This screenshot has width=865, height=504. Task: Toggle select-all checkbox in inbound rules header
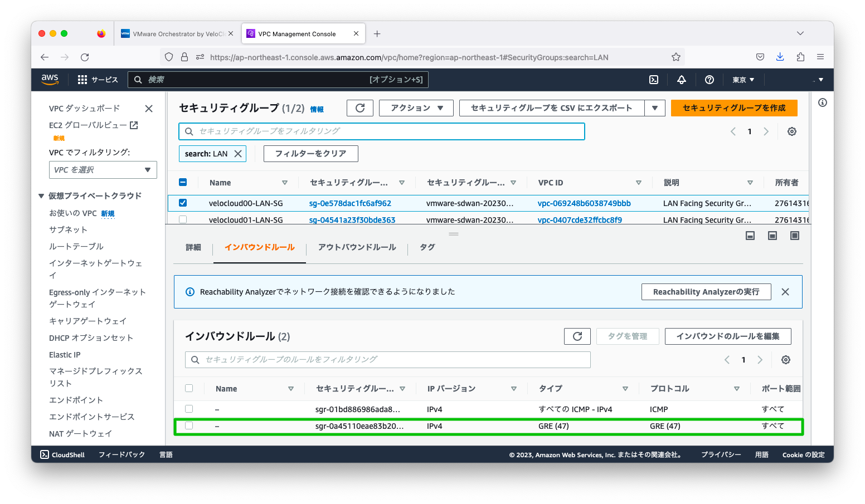coord(189,388)
